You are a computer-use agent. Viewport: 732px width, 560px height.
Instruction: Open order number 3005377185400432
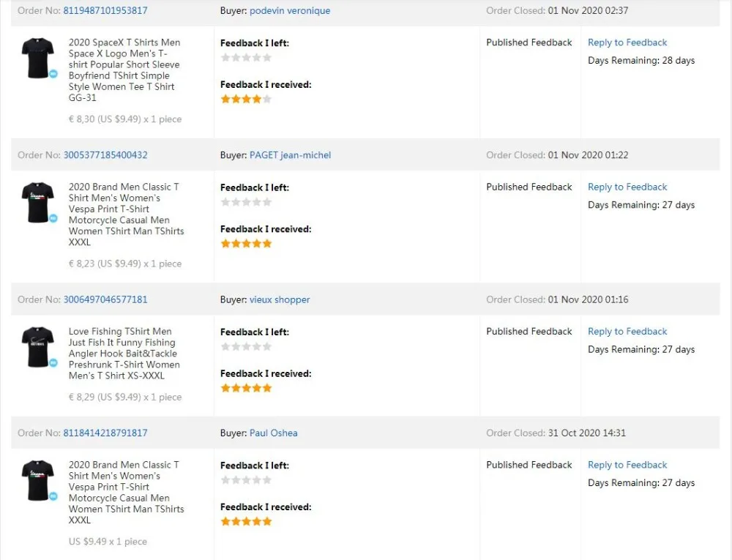pos(105,155)
